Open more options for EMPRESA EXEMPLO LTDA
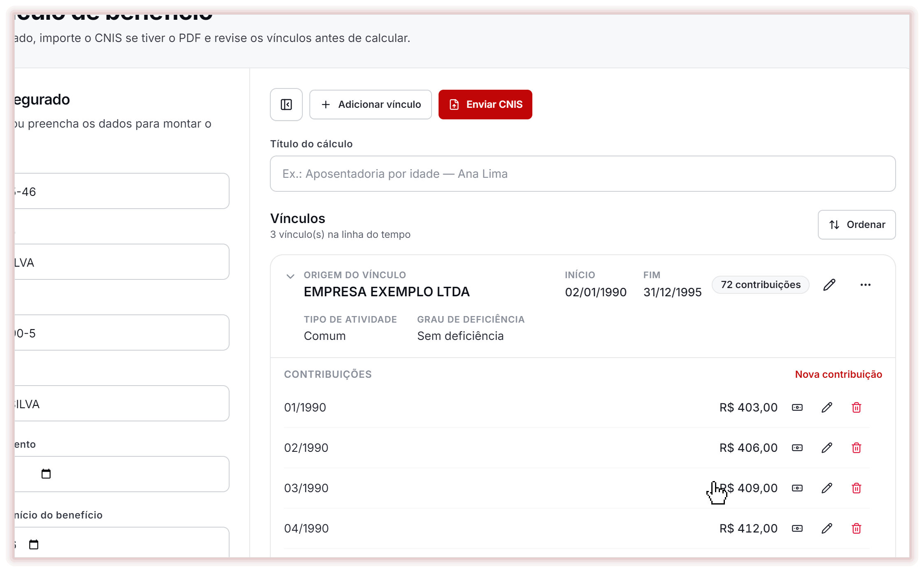 [x=866, y=285]
